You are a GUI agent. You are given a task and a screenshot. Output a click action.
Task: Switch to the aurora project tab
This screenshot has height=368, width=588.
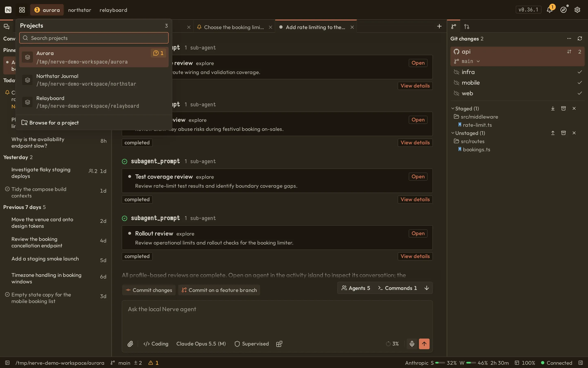coord(47,10)
